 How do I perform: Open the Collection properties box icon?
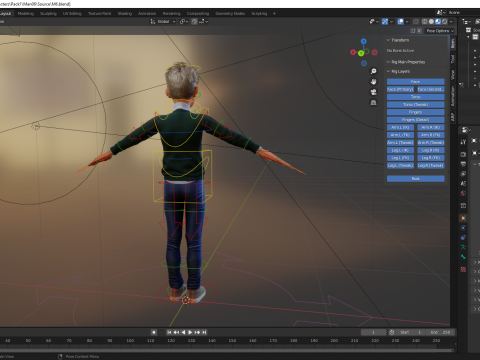click(x=463, y=206)
